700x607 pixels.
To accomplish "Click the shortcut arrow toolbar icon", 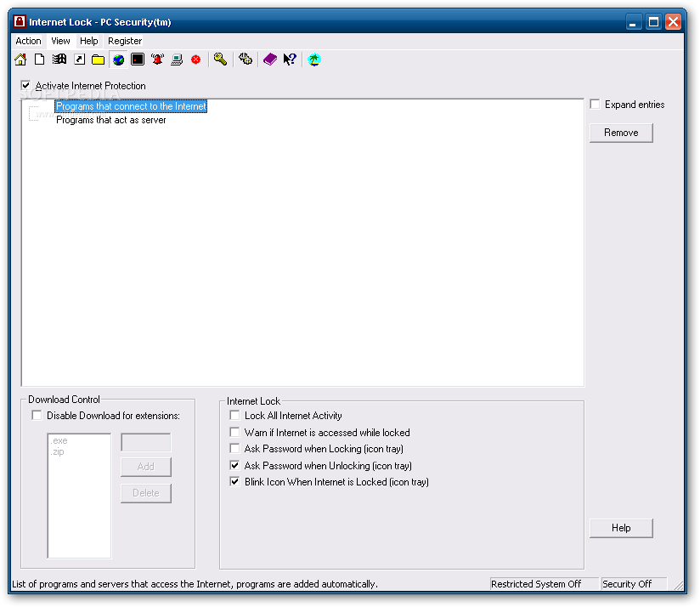I will point(80,60).
